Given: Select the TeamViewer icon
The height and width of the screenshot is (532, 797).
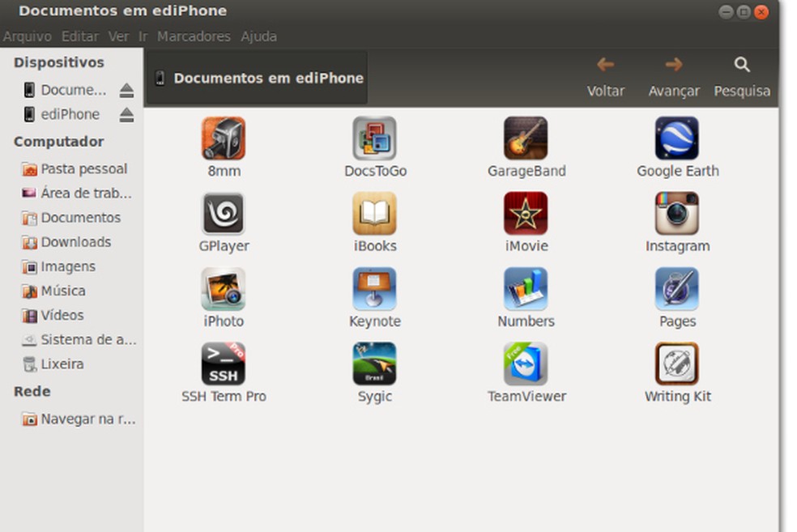Looking at the screenshot, I should click(526, 364).
